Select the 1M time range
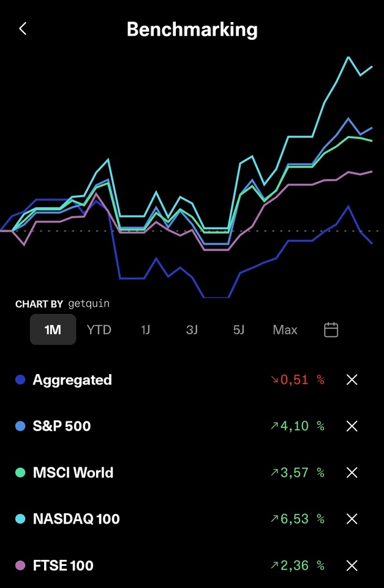This screenshot has width=384, height=588. 53,330
